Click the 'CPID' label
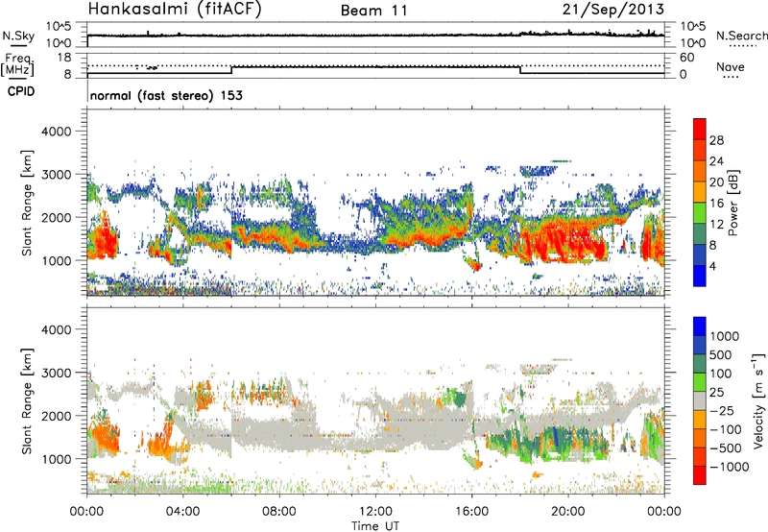768x532 pixels. coord(21,91)
